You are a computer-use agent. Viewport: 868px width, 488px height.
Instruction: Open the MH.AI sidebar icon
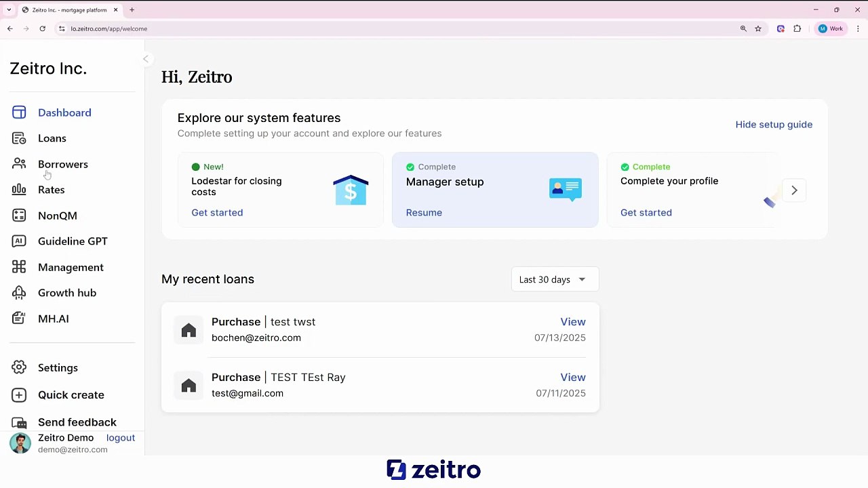click(x=19, y=319)
